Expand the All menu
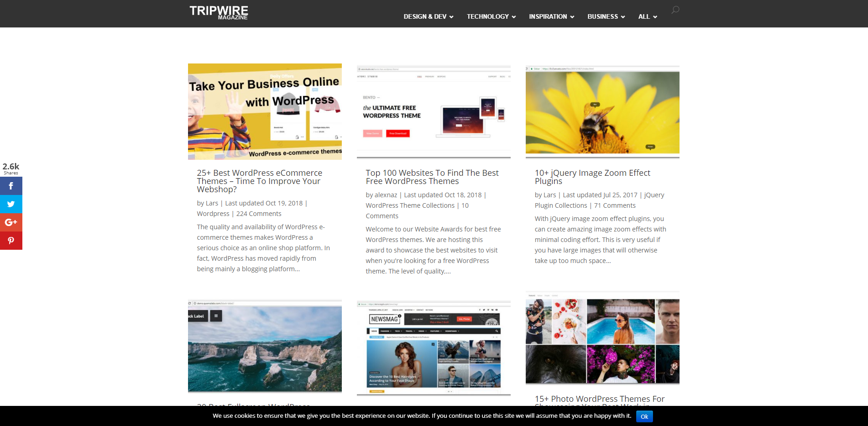868x426 pixels. coord(648,16)
